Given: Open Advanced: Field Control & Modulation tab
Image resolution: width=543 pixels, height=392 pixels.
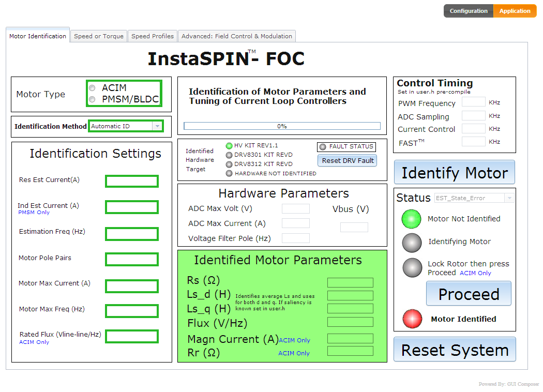Looking at the screenshot, I should point(236,36).
